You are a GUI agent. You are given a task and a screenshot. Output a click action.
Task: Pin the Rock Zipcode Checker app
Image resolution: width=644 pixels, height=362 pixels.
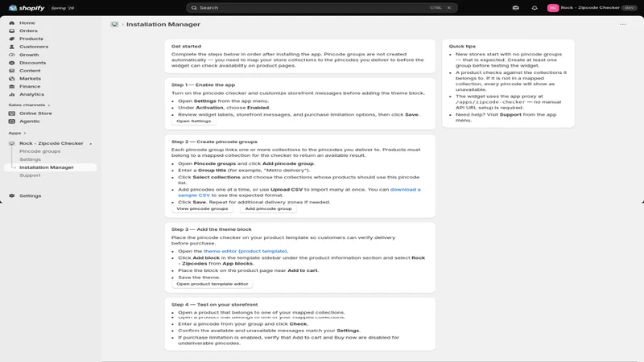[x=91, y=144]
